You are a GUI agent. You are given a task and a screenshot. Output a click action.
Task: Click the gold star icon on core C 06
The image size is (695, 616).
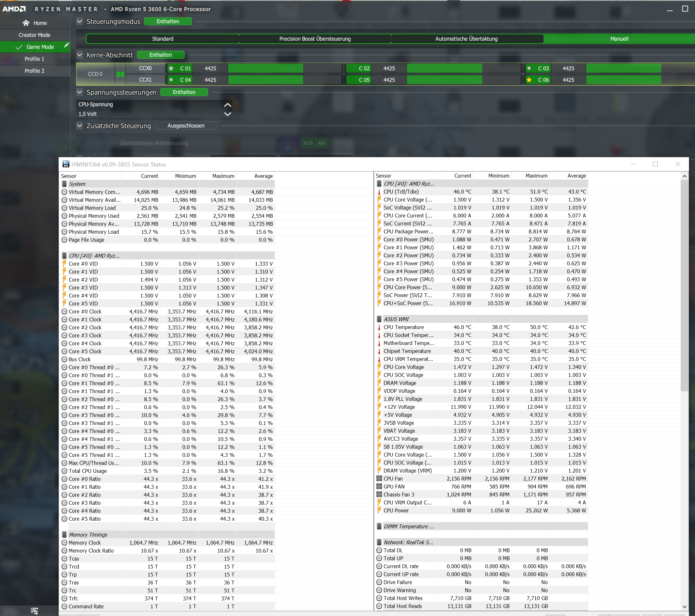[529, 80]
